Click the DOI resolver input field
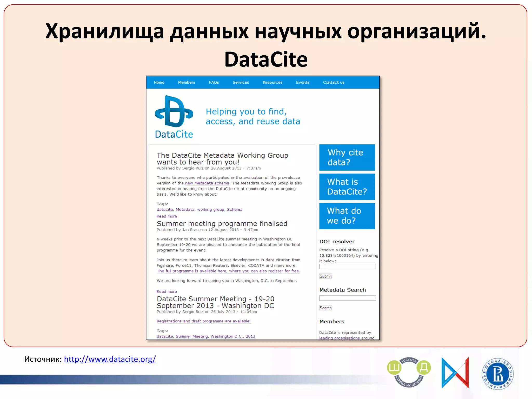Viewport: 532px width, 399px height. (348, 267)
